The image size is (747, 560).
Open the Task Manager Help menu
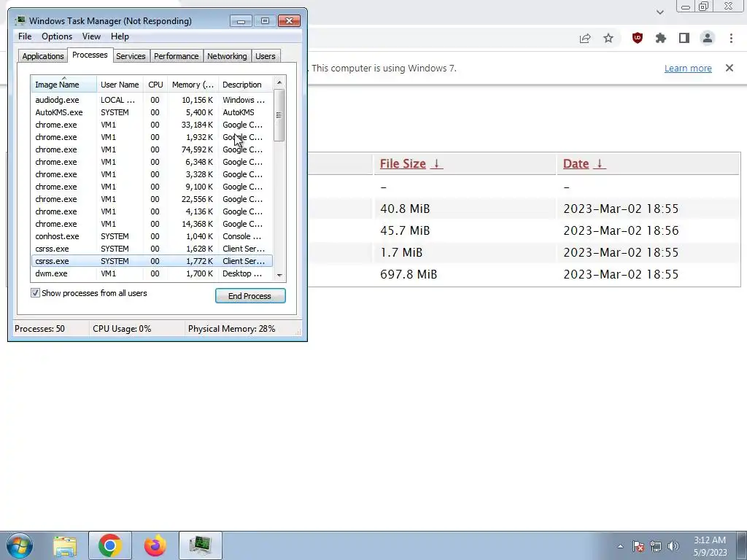click(x=120, y=36)
